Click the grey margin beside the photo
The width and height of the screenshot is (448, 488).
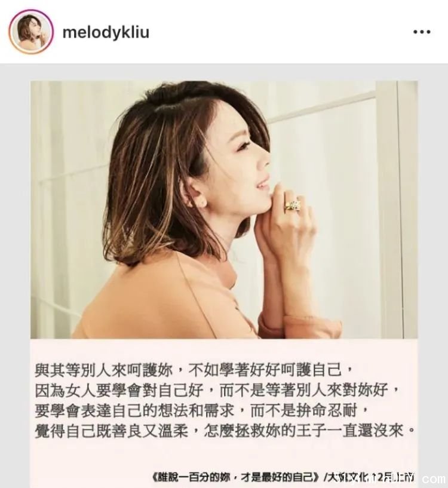click(15, 249)
